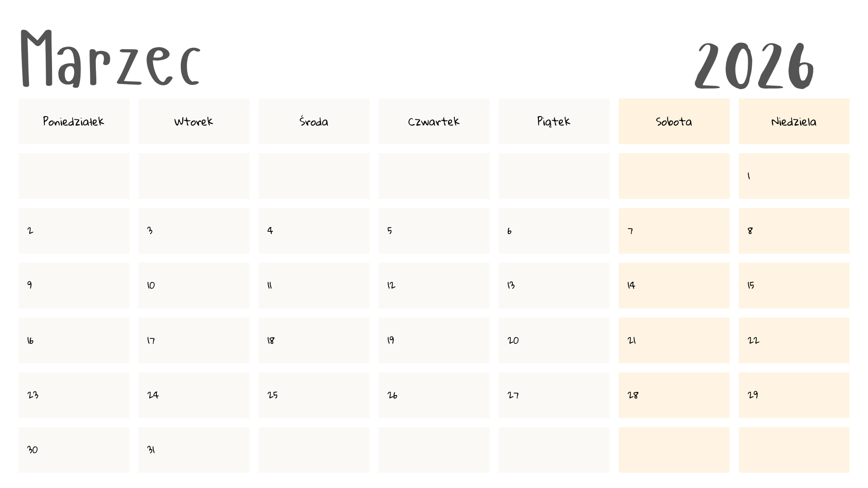Select the day 13 Friday cell

pyautogui.click(x=554, y=286)
